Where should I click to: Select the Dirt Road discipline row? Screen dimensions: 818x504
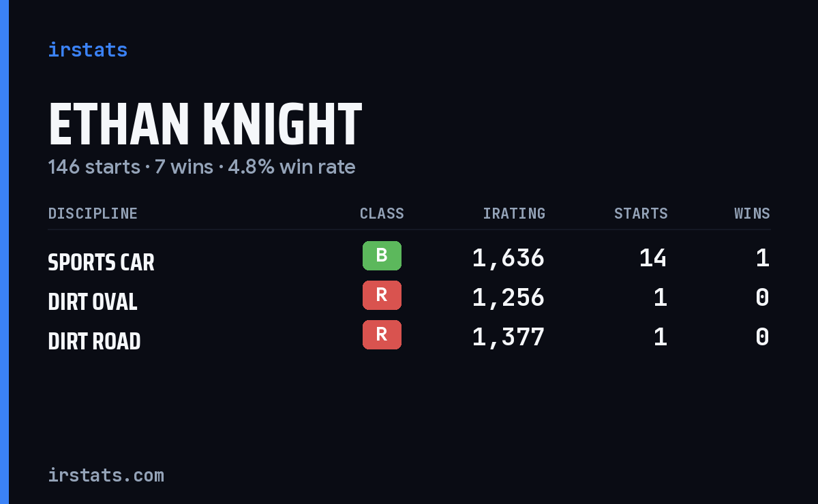click(409, 337)
